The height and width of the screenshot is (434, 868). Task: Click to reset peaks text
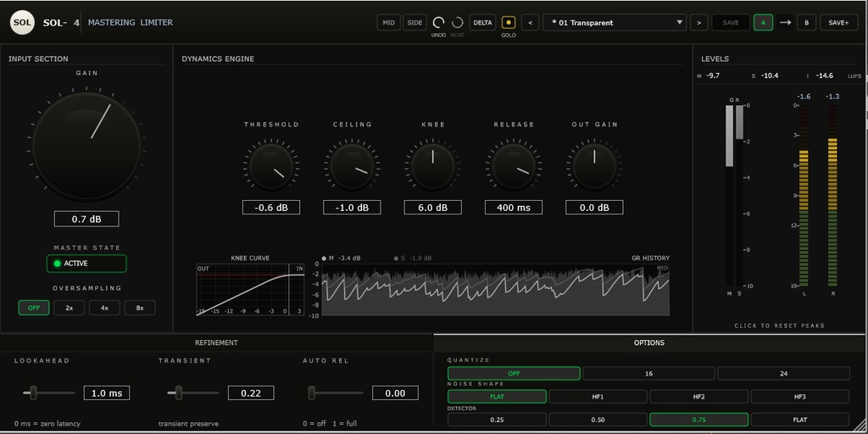[x=780, y=325]
